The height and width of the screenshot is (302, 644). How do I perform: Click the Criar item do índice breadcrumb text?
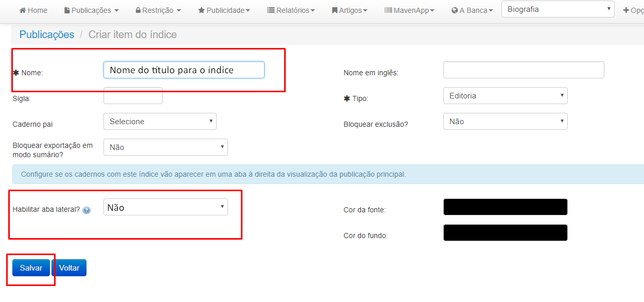coord(133,35)
